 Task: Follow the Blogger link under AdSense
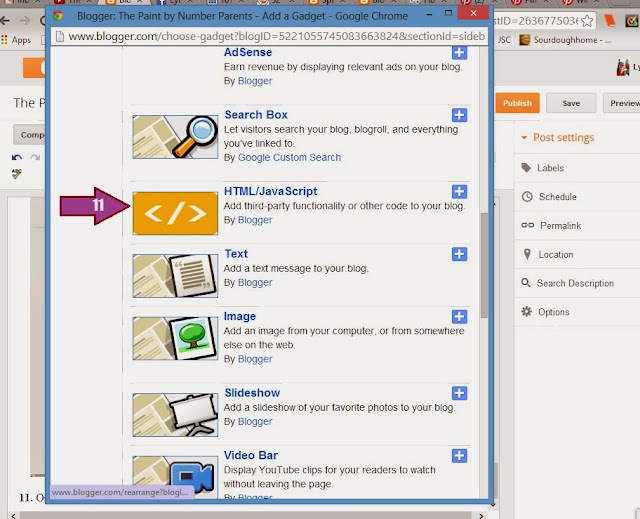pos(255,81)
